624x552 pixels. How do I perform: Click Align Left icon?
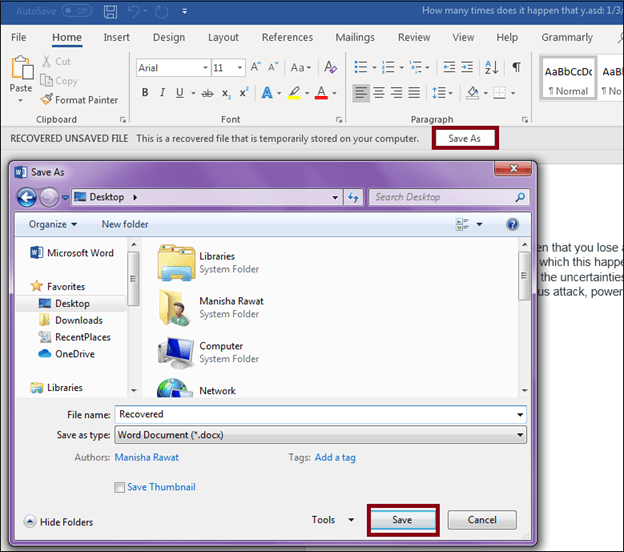pos(361,93)
